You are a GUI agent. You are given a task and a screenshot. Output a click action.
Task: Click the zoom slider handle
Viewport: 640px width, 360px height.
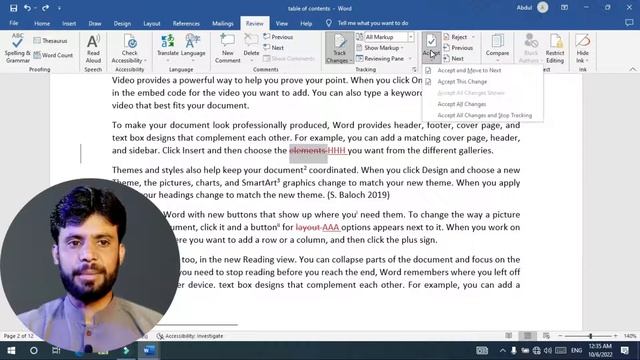[x=591, y=336]
